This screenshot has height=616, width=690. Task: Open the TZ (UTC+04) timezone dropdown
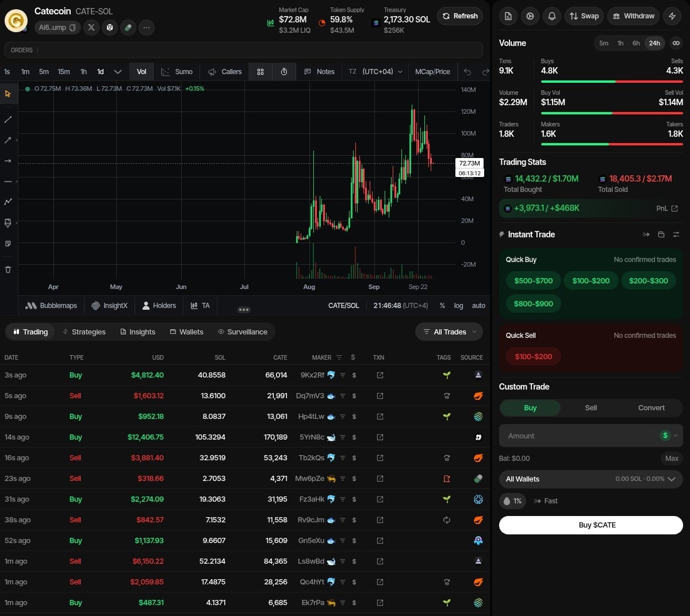375,72
